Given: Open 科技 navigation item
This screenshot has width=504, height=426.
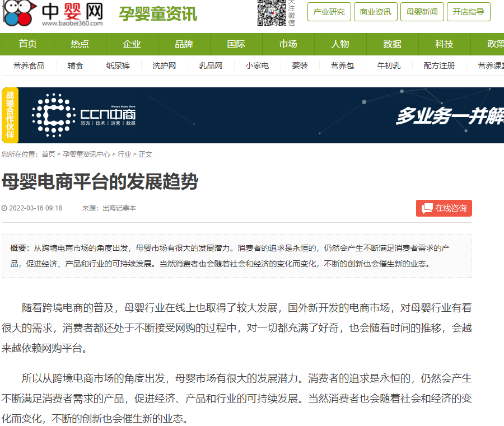Looking at the screenshot, I should tap(444, 44).
